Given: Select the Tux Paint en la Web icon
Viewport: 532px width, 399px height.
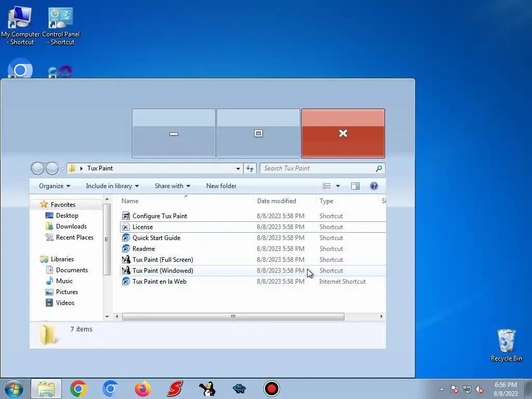Looking at the screenshot, I should coord(126,281).
